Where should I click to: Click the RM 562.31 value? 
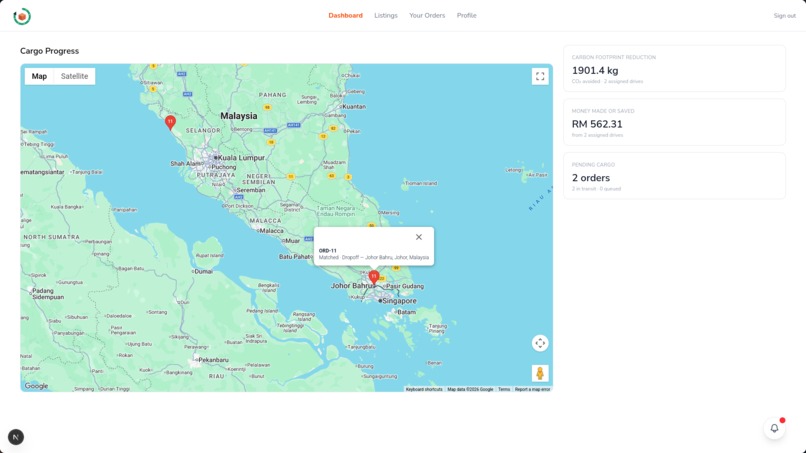597,124
